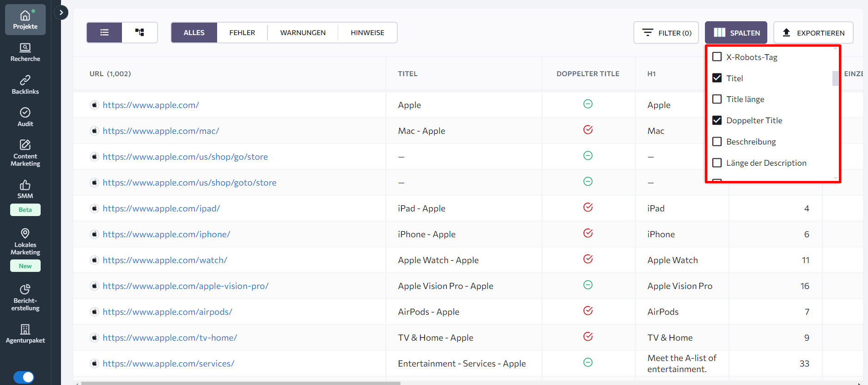868x385 pixels.
Task: Open https://www.apple.com/watch/ link
Action: (x=165, y=260)
